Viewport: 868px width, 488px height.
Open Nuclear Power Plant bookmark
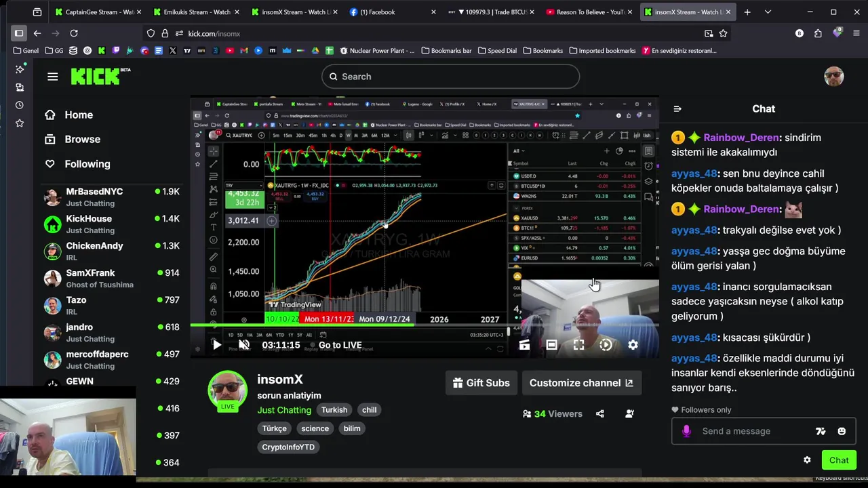point(377,51)
